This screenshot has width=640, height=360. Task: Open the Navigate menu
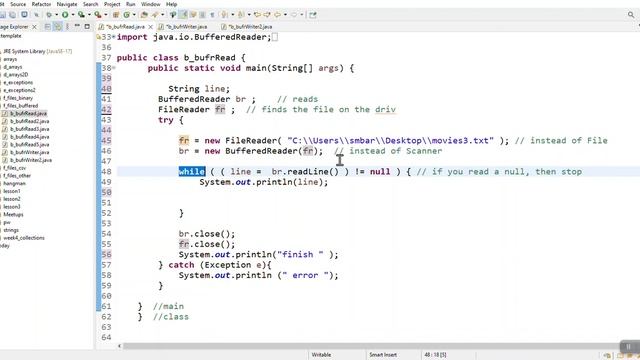point(67,4)
